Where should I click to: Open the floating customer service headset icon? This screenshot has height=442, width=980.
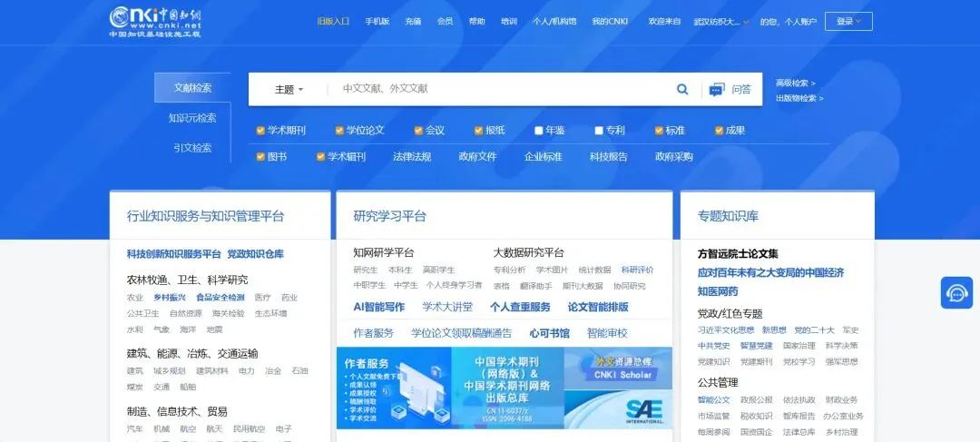(x=957, y=292)
